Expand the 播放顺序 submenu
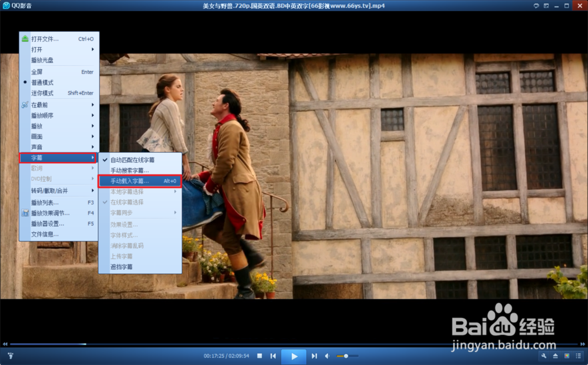The width and height of the screenshot is (588, 365). [x=59, y=115]
